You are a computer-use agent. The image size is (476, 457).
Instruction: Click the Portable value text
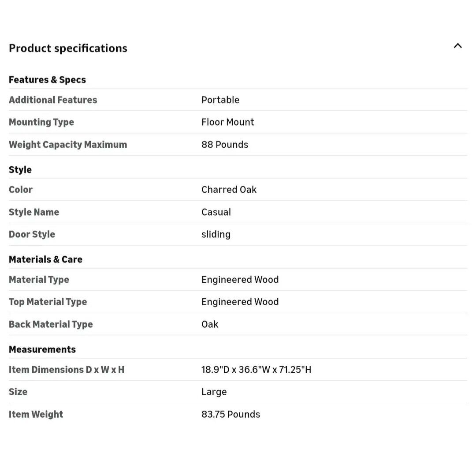click(x=220, y=100)
